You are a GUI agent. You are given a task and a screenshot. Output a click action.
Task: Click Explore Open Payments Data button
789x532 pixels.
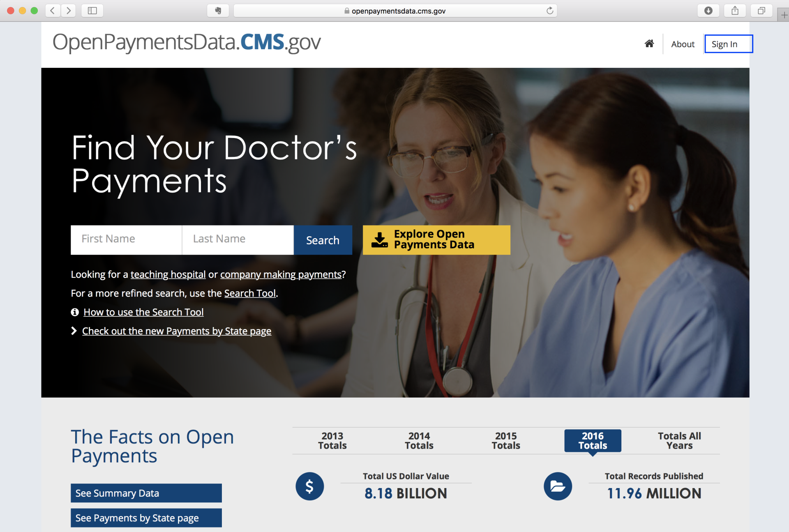tap(436, 240)
